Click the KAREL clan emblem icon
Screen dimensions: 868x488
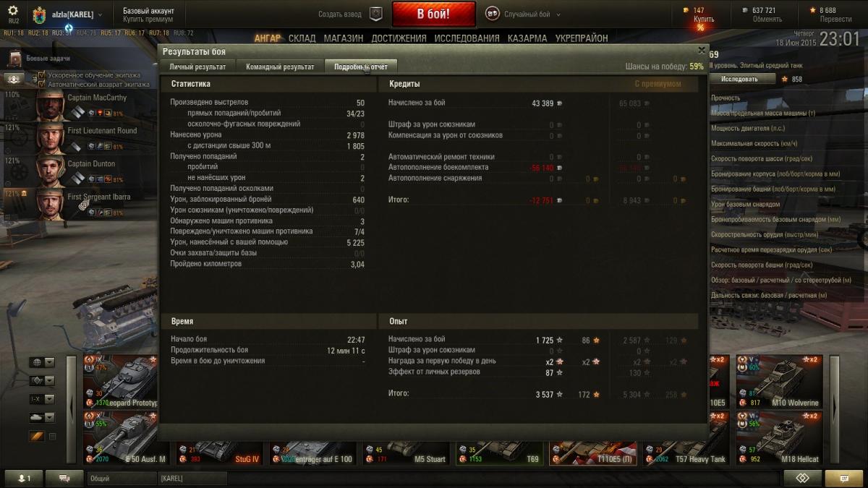click(x=39, y=14)
